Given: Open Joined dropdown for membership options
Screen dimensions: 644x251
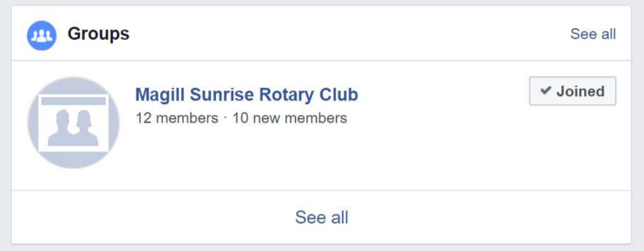Looking at the screenshot, I should (x=573, y=91).
